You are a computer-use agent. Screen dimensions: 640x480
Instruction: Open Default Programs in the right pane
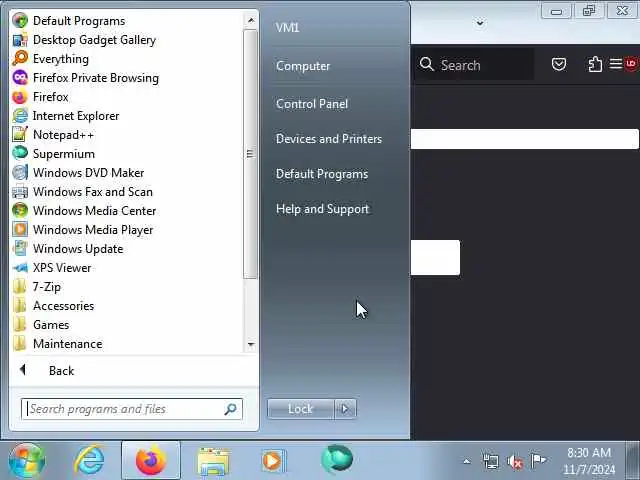point(322,174)
